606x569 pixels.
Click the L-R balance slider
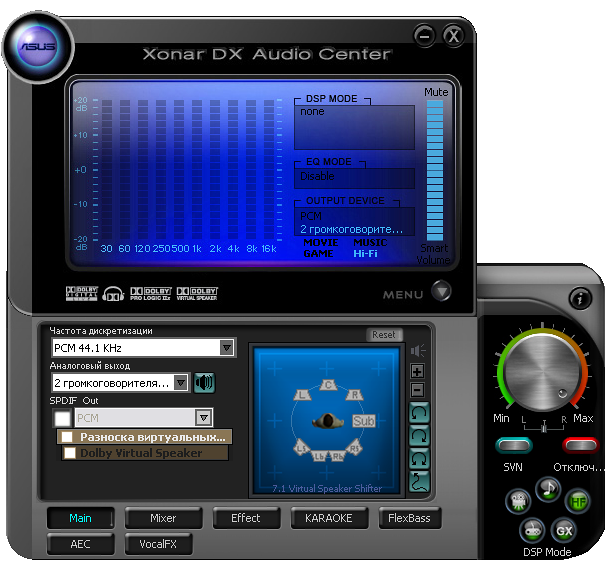(544, 427)
